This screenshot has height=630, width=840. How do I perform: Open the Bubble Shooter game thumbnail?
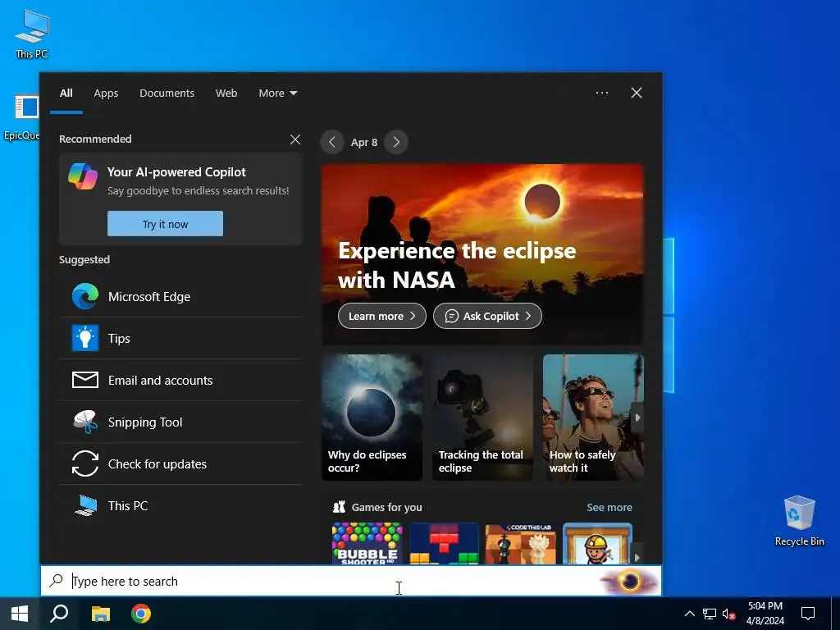point(367,543)
